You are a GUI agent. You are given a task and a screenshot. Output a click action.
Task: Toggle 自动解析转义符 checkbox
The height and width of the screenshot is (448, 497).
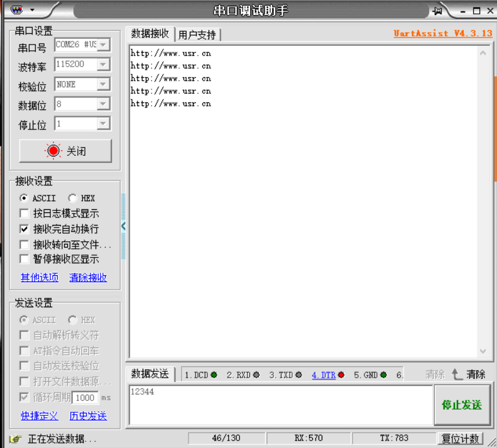(25, 335)
